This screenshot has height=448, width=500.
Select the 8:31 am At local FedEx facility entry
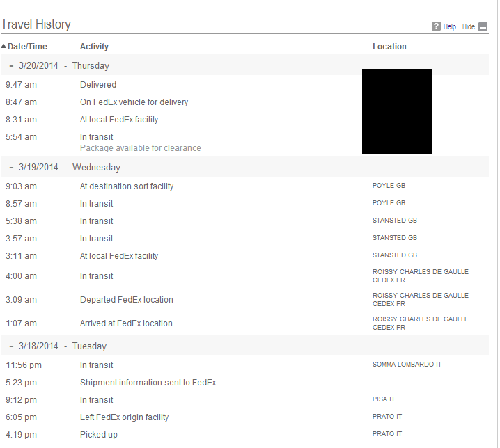[x=119, y=120]
